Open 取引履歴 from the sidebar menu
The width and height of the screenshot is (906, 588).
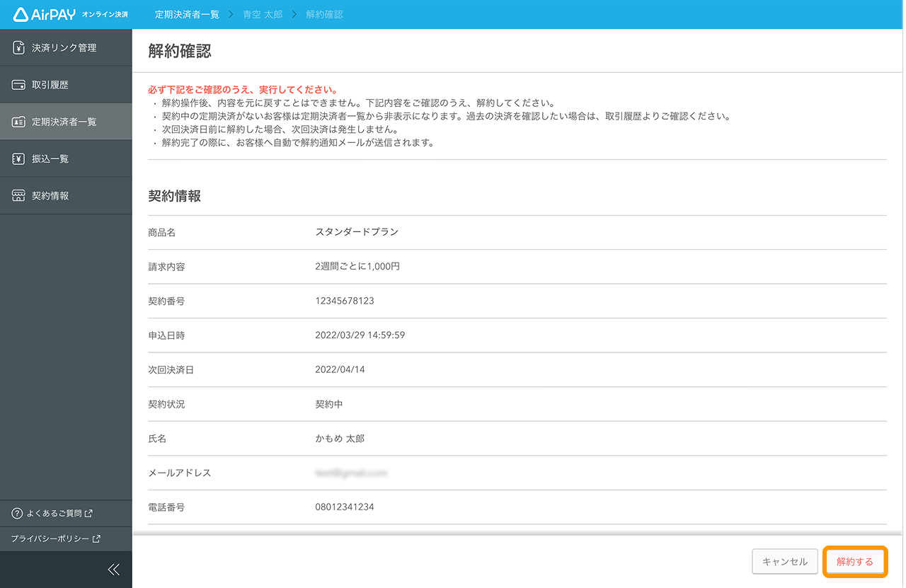(50, 85)
